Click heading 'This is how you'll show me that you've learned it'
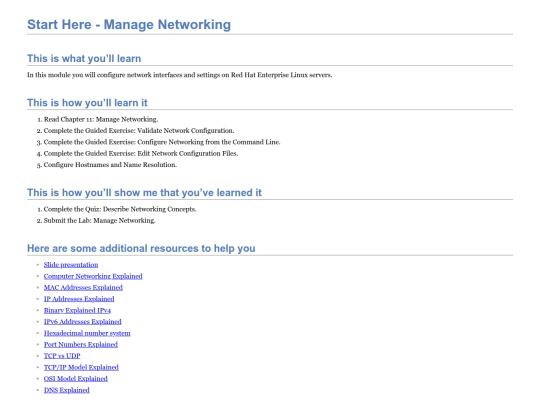 pyautogui.click(x=144, y=193)
